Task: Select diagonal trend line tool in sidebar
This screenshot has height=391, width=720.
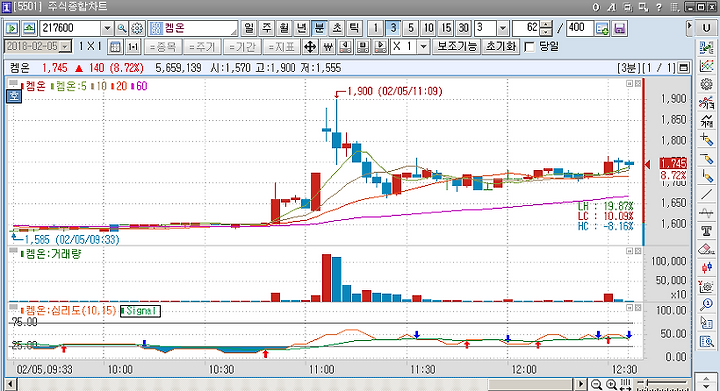Action: (x=706, y=194)
